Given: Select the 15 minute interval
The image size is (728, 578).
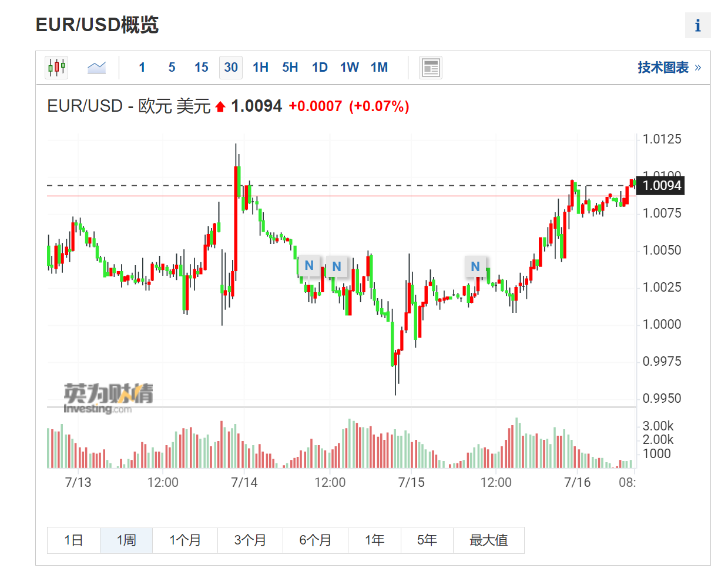Looking at the screenshot, I should click(201, 68).
